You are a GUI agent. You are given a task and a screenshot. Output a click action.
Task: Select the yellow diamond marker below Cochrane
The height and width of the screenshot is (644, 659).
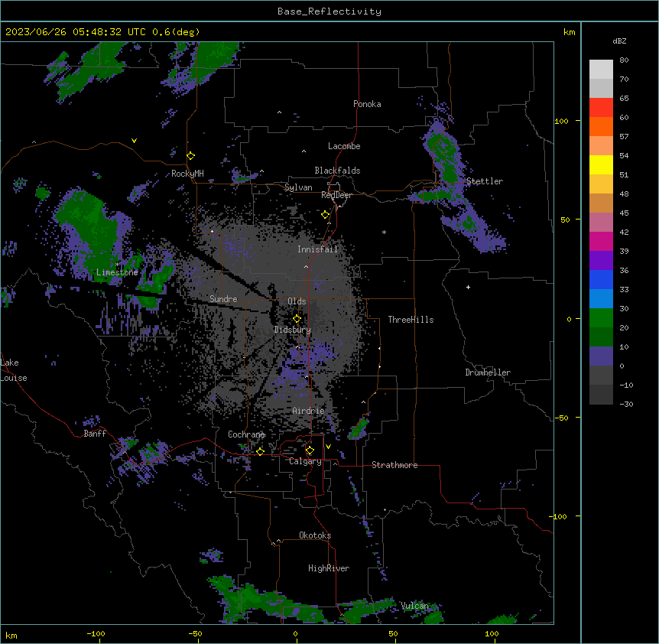tap(260, 451)
